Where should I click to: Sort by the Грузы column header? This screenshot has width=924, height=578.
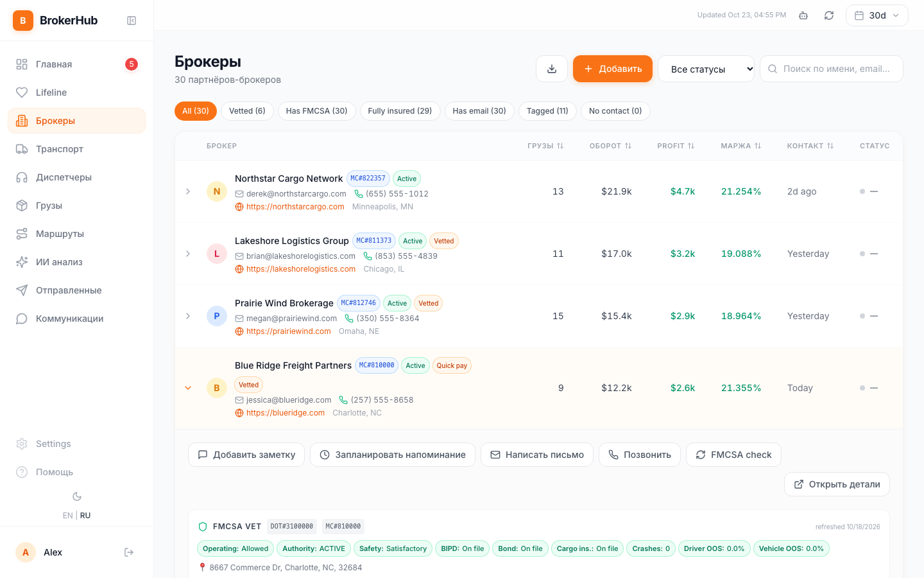[x=545, y=146]
